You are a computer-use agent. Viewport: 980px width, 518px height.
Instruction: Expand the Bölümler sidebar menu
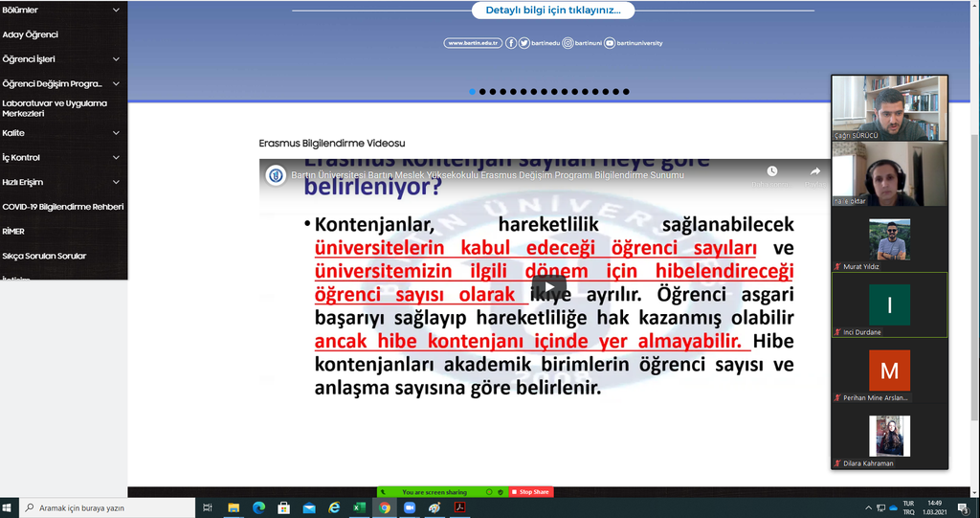coord(116,11)
